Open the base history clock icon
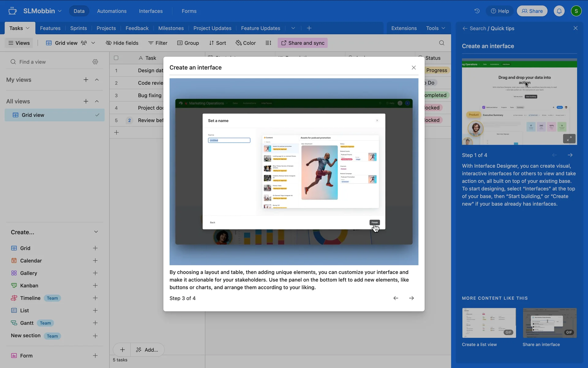The height and width of the screenshot is (368, 588). click(477, 11)
